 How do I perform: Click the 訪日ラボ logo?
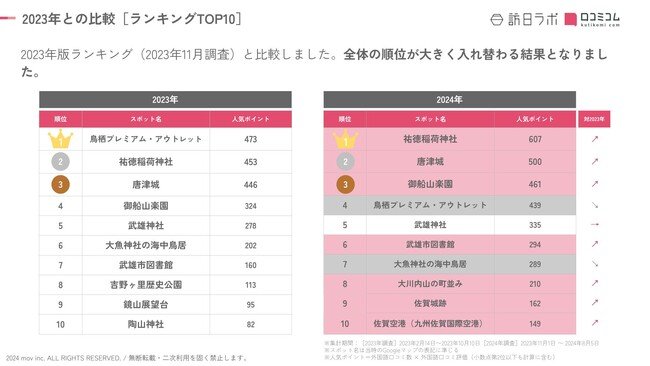(524, 19)
